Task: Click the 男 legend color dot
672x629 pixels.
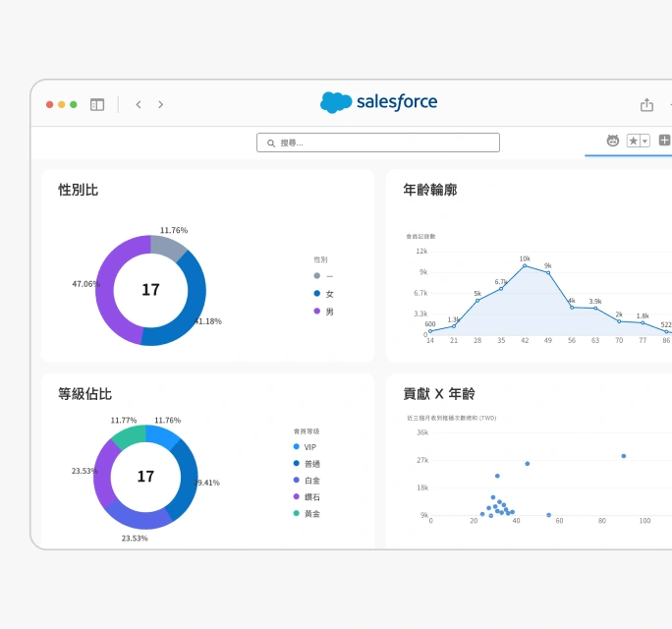Action: coord(317,311)
